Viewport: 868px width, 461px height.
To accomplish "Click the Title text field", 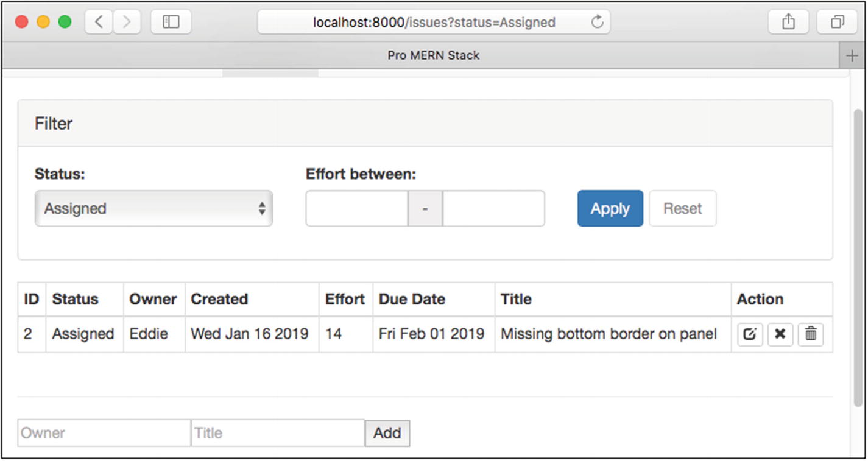I will pos(278,433).
